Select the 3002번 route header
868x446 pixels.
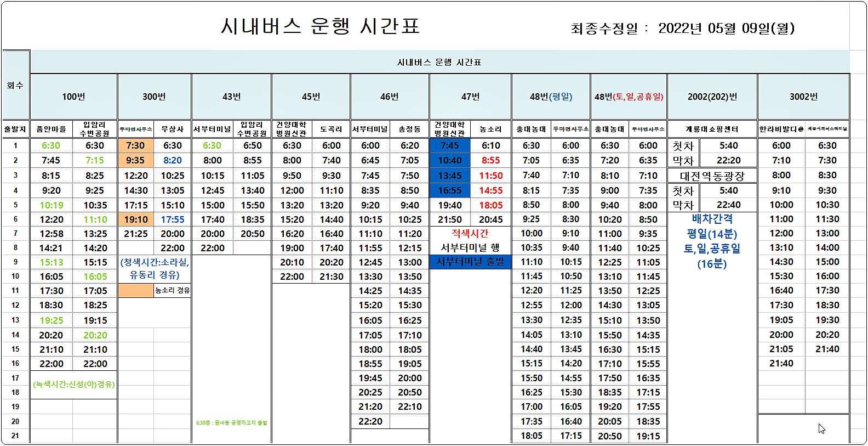pyautogui.click(x=803, y=97)
